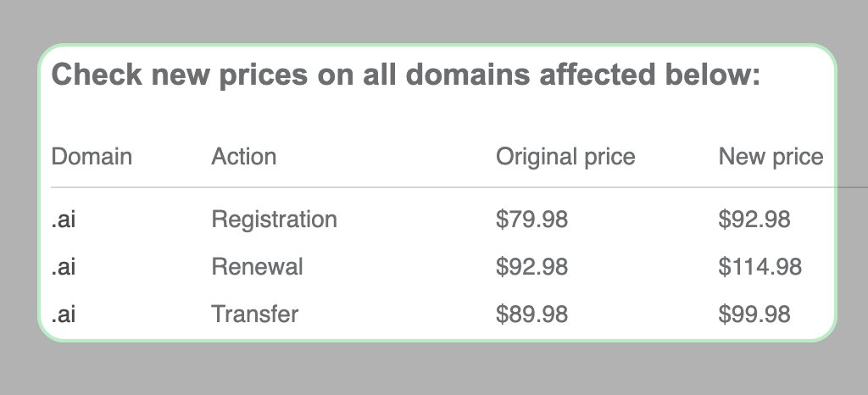Image resolution: width=868 pixels, height=395 pixels.
Task: Select the Original price column header
Action: click(565, 157)
